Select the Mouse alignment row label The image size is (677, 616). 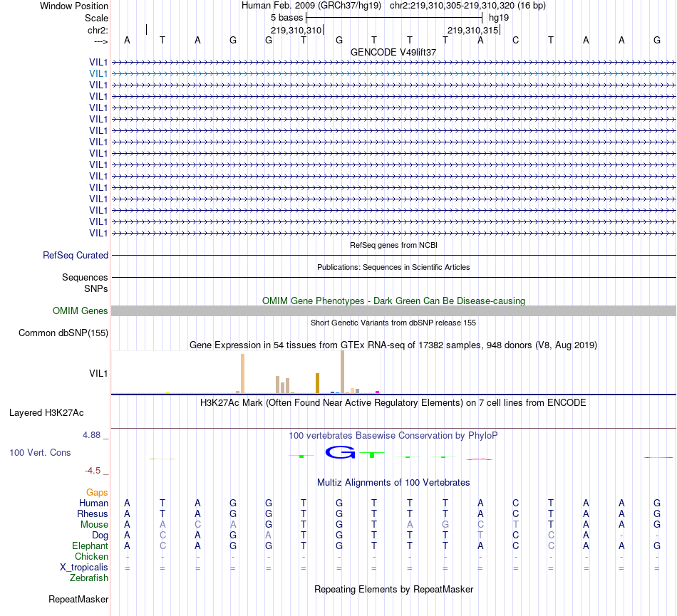click(x=94, y=525)
